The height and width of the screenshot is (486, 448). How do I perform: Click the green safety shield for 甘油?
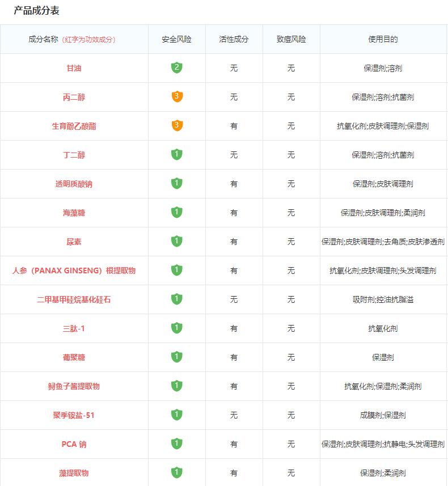tap(177, 68)
